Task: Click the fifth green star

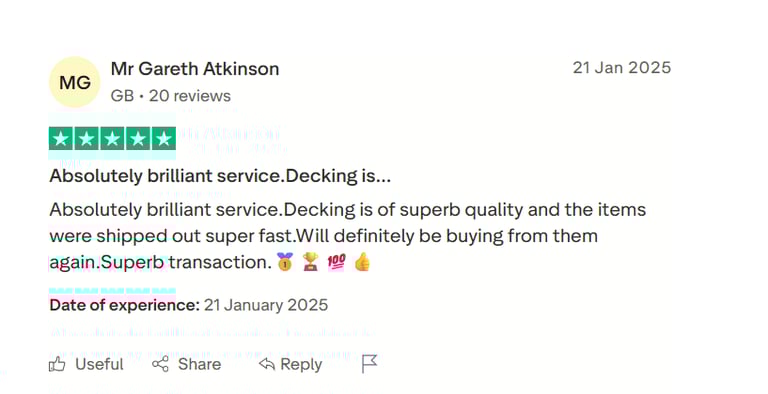Action: pos(164,139)
